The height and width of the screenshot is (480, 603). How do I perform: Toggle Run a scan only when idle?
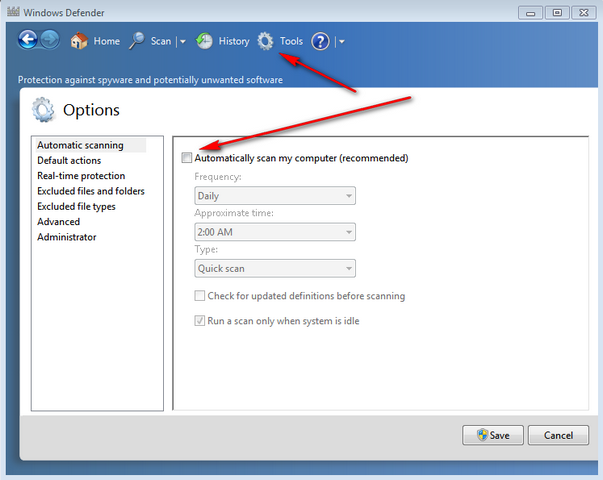point(199,320)
